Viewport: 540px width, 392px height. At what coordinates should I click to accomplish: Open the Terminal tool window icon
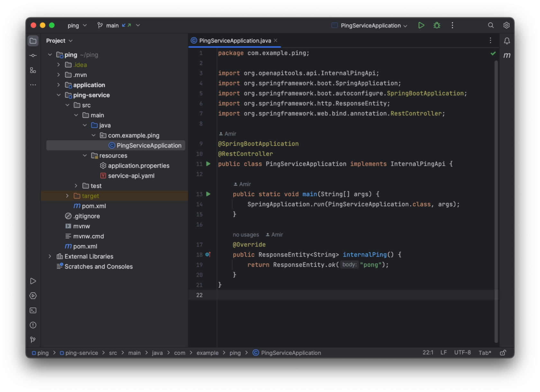33,310
